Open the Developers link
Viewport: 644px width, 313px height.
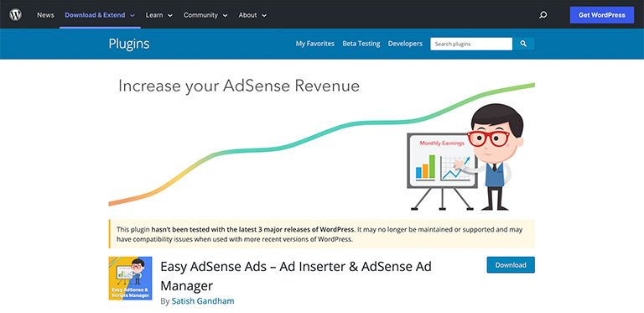click(x=405, y=44)
